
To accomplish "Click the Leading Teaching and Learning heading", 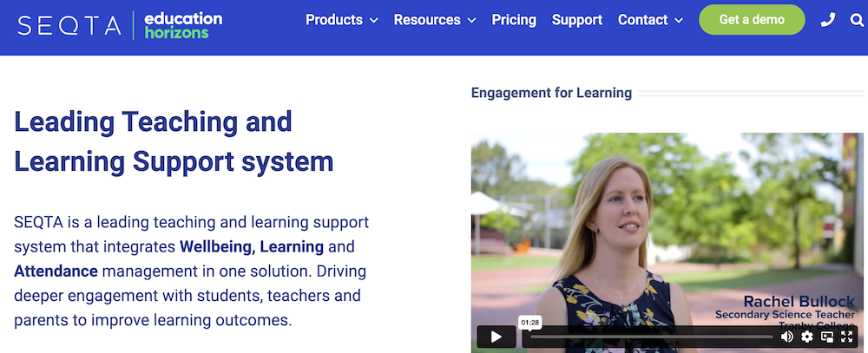I will coord(174,141).
